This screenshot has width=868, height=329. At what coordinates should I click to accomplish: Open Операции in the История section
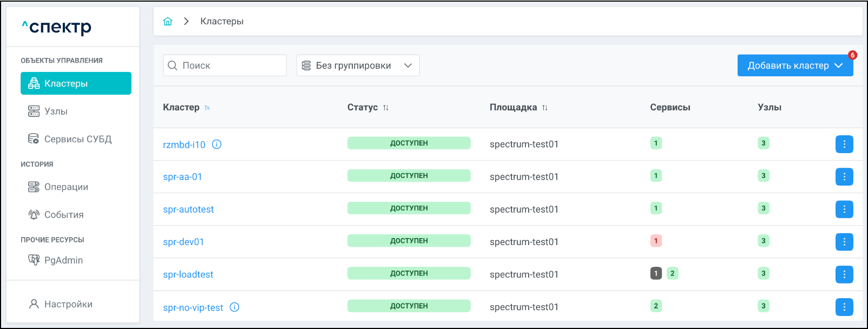[65, 187]
